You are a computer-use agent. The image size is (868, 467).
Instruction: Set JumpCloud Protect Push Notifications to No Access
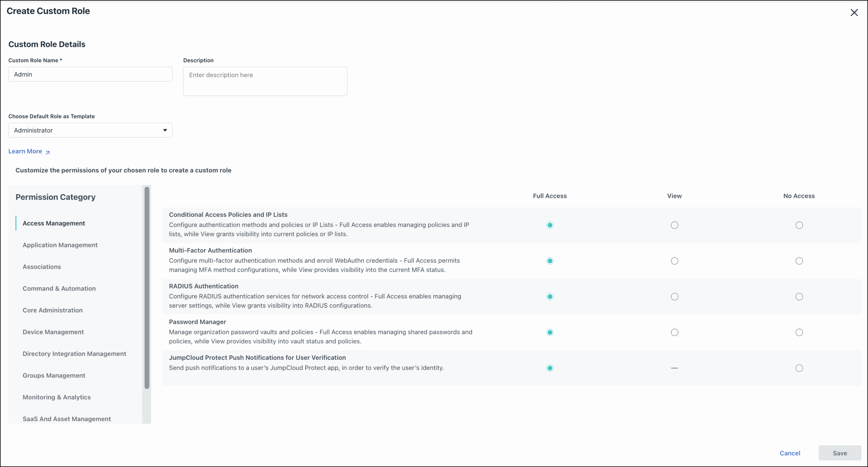point(799,368)
